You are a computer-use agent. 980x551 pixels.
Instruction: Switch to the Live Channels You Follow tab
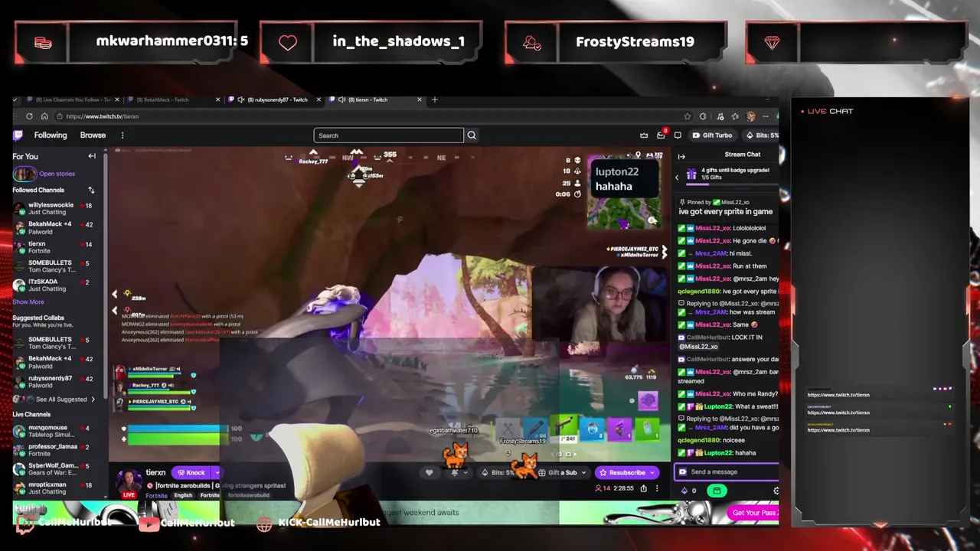[x=72, y=99]
